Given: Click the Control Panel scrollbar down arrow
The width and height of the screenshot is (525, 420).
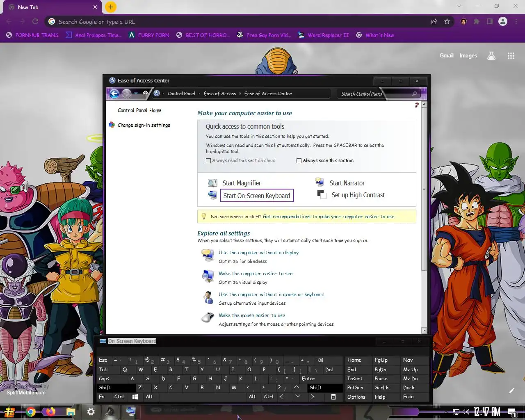Looking at the screenshot, I should 424,330.
